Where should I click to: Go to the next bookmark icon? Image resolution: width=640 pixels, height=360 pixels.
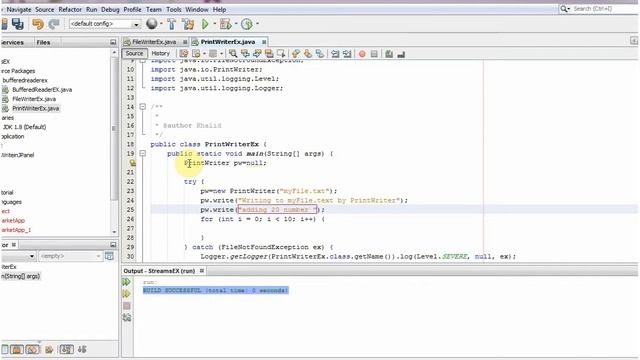tap(308, 54)
